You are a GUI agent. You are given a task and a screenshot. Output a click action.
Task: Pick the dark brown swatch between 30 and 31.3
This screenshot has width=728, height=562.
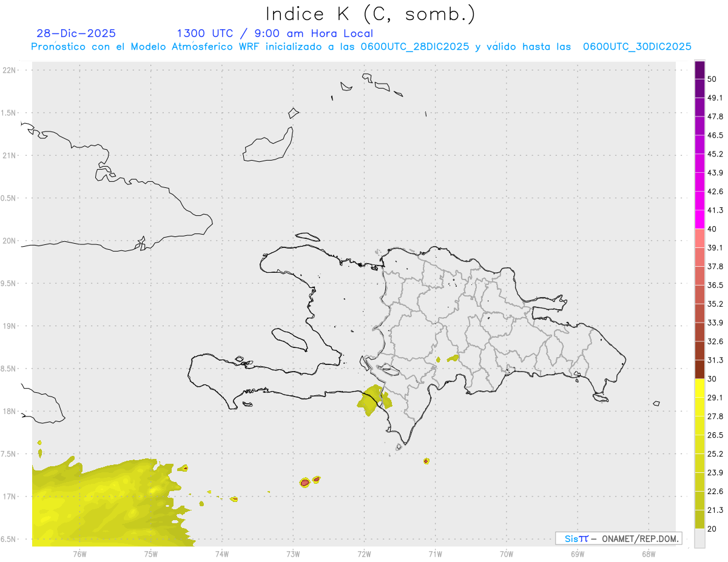point(699,370)
